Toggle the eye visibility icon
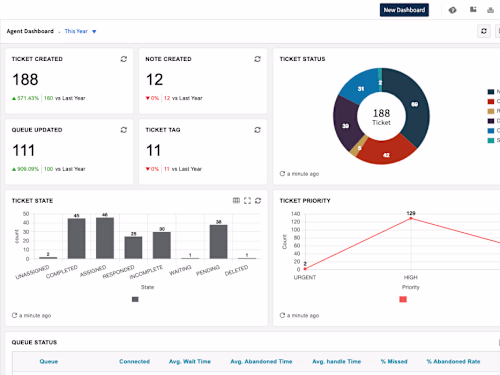The image size is (500, 375). (x=452, y=10)
